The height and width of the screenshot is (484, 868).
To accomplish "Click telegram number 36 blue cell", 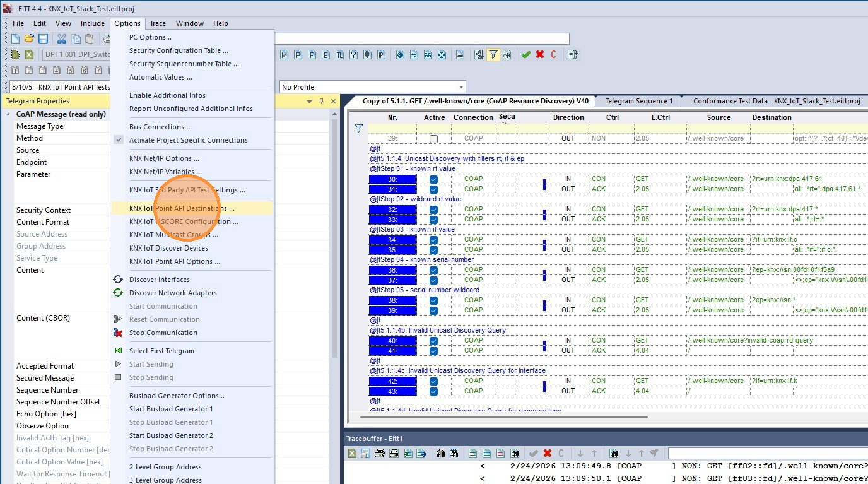I will 392,270.
